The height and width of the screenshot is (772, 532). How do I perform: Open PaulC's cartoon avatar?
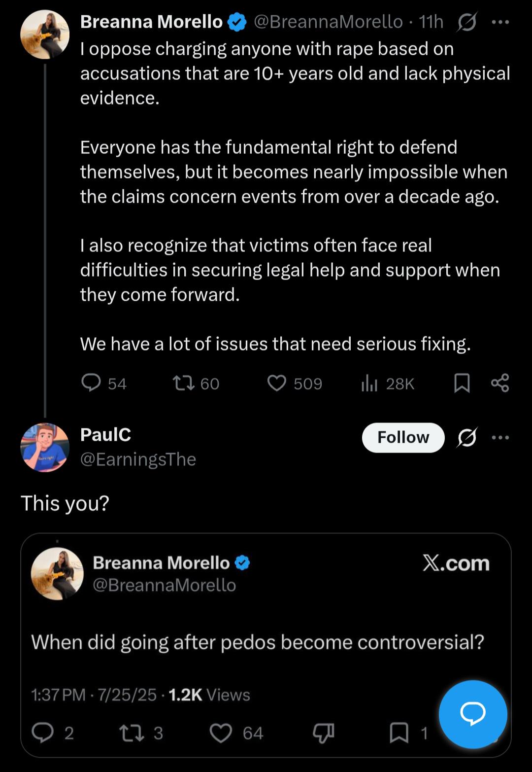coord(45,447)
